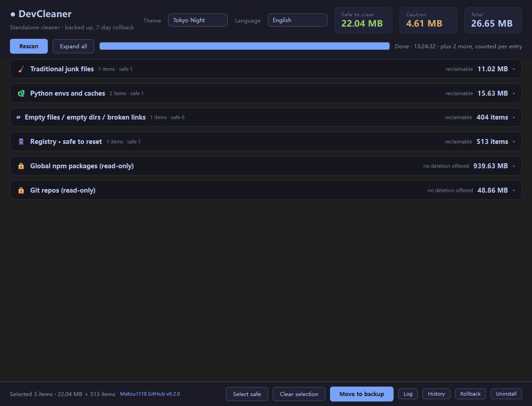Click the 513 items reclaimable value

pos(492,142)
